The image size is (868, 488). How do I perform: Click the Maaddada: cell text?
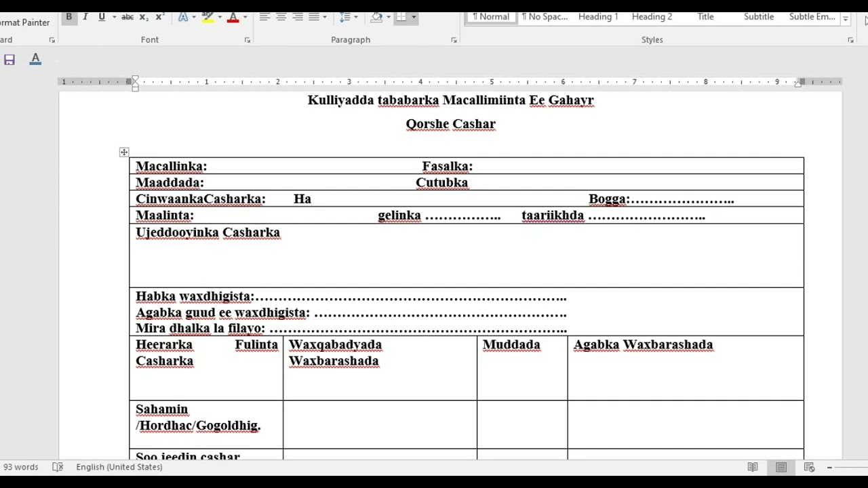tap(170, 182)
